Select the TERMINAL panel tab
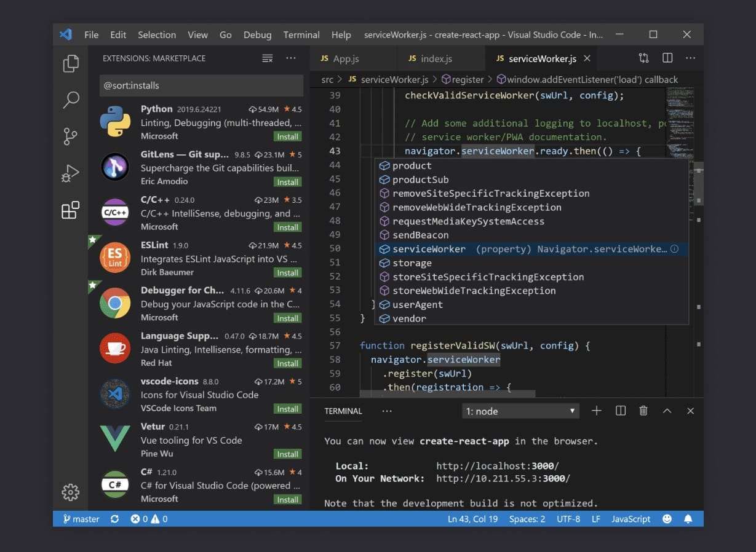 (343, 411)
